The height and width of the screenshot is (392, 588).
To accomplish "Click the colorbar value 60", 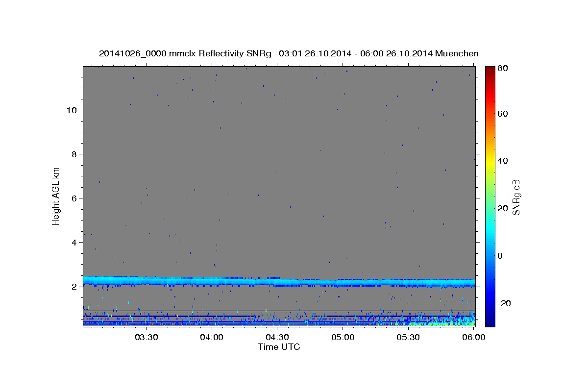I will [502, 114].
